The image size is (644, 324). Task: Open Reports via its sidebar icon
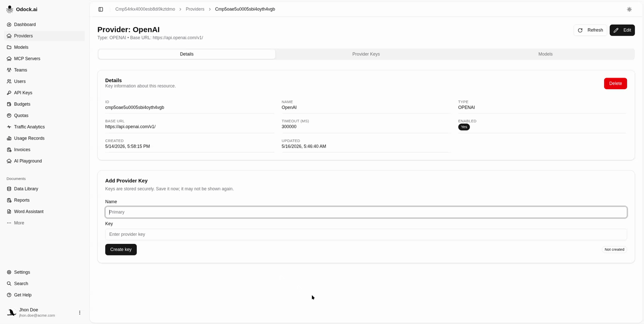click(x=9, y=200)
